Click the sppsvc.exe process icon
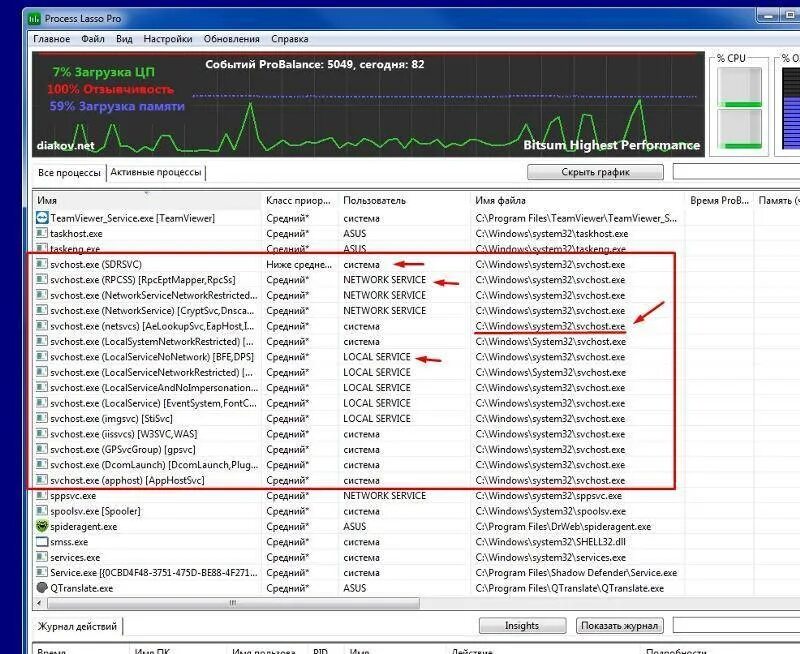Screen dimensions: 800x654 (x=42, y=495)
